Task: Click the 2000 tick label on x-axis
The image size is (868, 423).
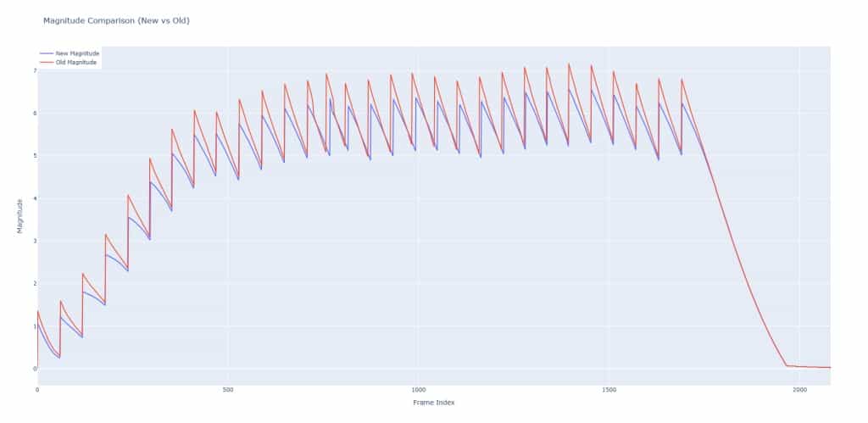Action: [799, 389]
